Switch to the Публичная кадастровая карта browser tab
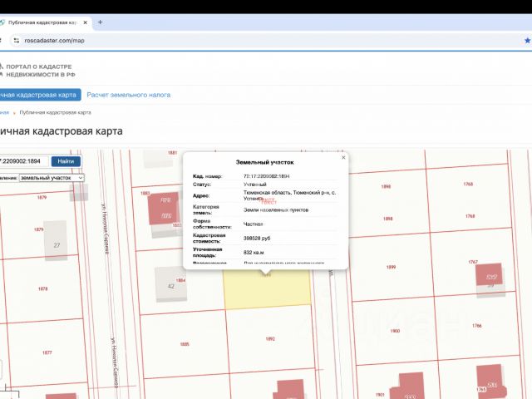Screen dimensions: 532x399 point(42,22)
